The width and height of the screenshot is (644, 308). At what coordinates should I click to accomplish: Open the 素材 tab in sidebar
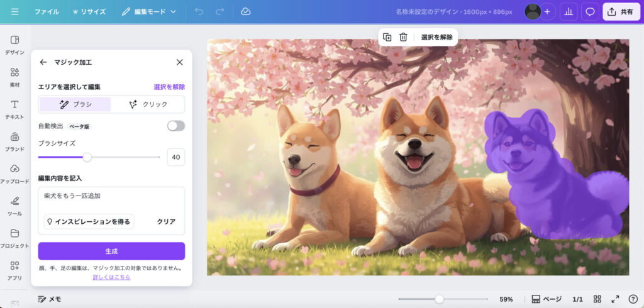pyautogui.click(x=14, y=77)
